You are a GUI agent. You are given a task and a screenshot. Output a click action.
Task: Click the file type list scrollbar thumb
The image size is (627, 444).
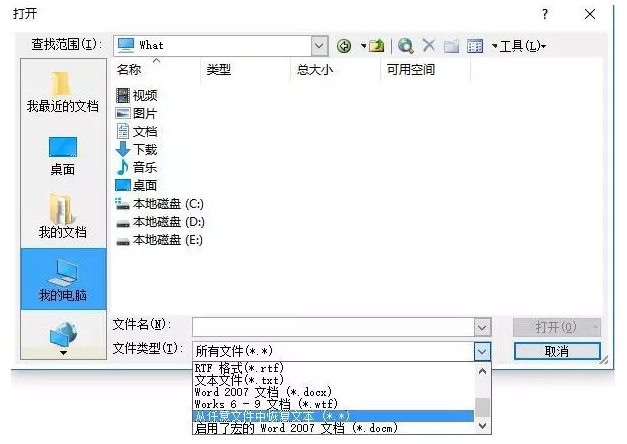(482, 407)
